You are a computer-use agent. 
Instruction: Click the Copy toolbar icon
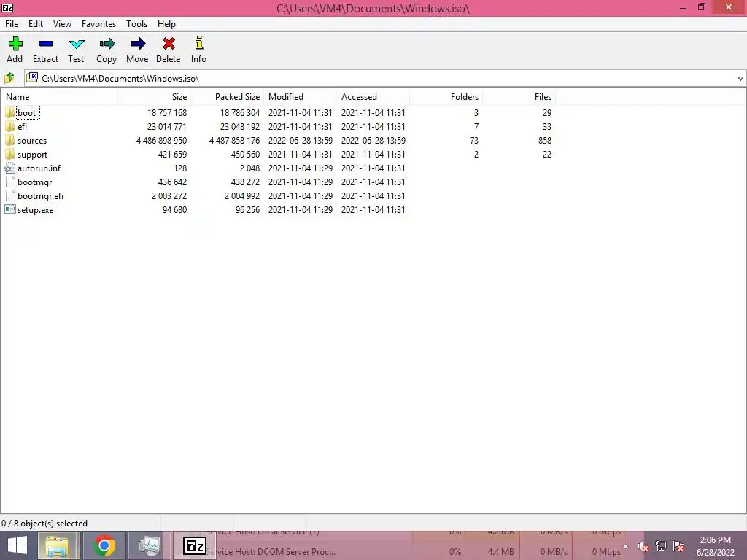pyautogui.click(x=107, y=44)
